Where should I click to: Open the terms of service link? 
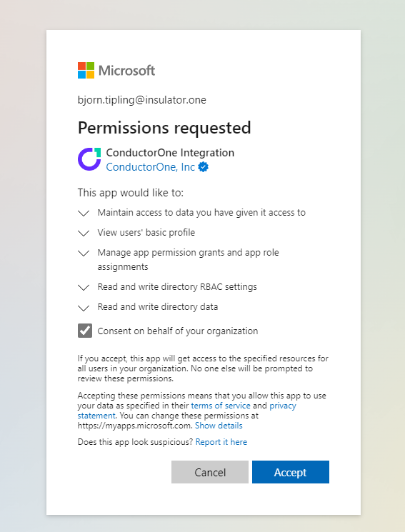221,406
